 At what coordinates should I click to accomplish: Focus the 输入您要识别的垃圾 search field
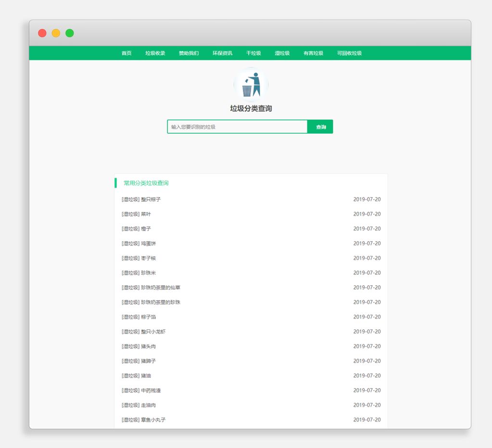[x=237, y=127]
